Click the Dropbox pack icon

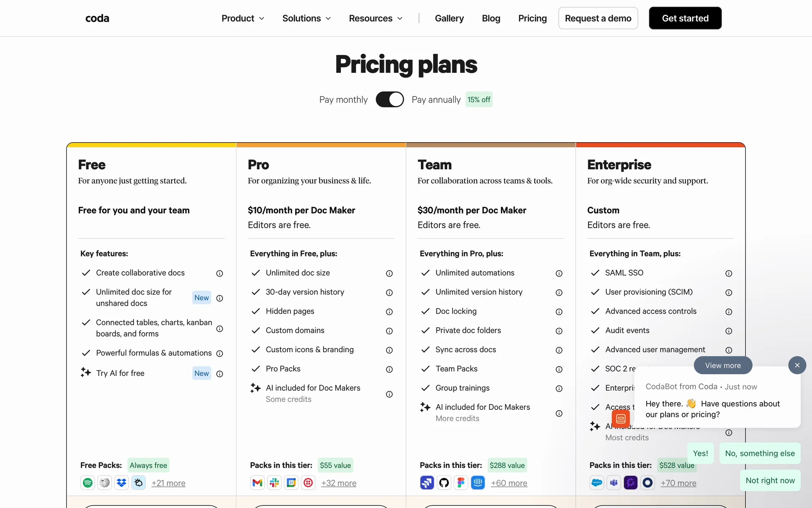122,483
